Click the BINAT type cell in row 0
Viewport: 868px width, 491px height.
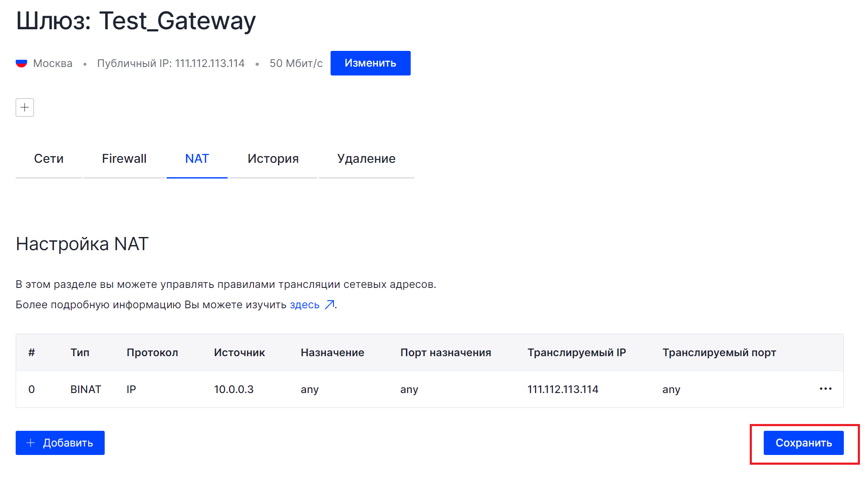pyautogui.click(x=86, y=389)
